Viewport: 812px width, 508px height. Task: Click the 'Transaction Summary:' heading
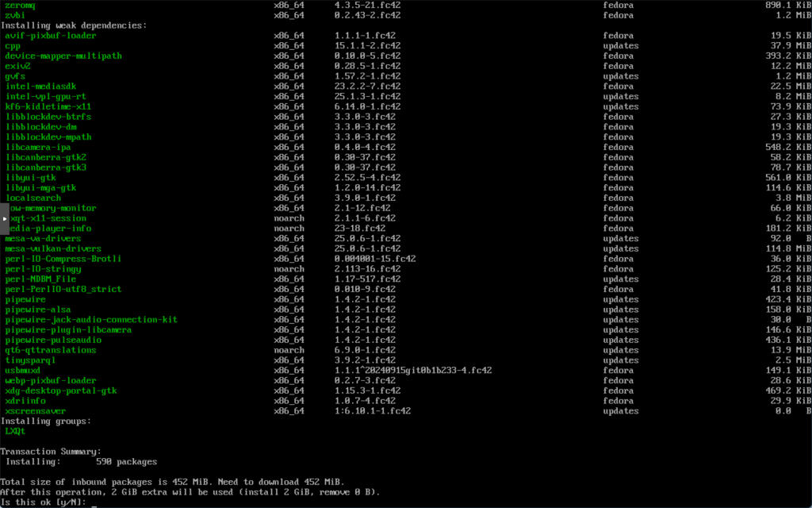click(51, 452)
